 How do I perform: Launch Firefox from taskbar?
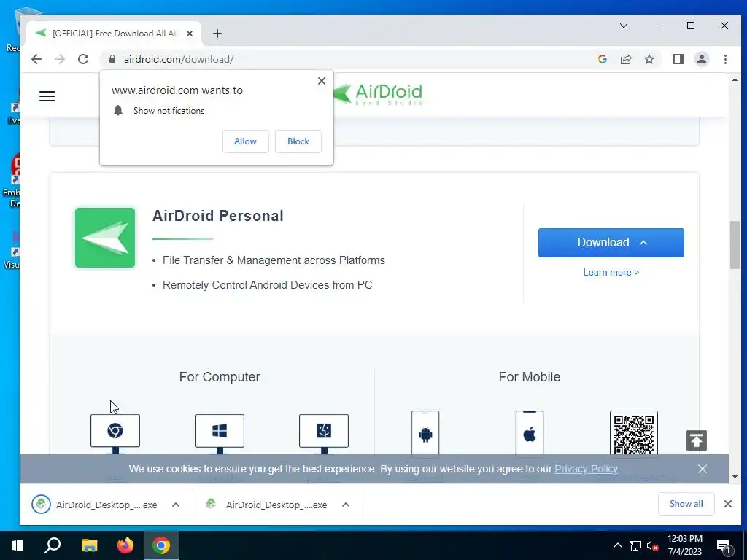125,545
